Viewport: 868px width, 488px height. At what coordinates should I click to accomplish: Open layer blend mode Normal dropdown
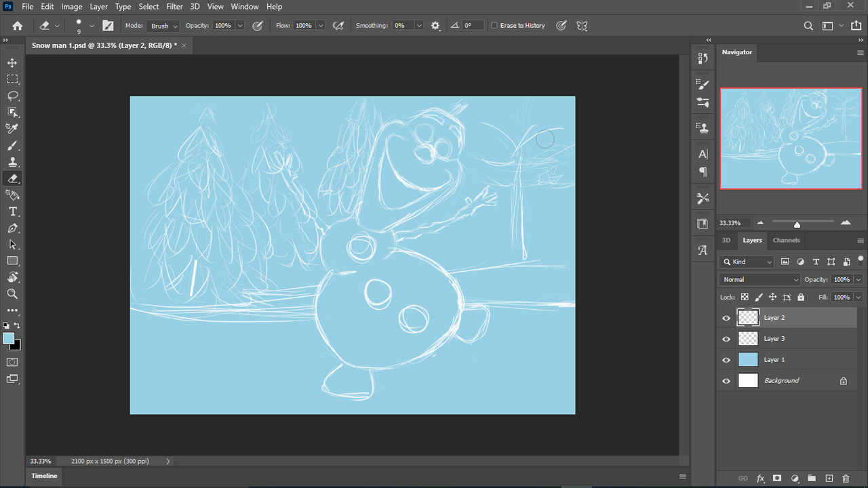(760, 279)
